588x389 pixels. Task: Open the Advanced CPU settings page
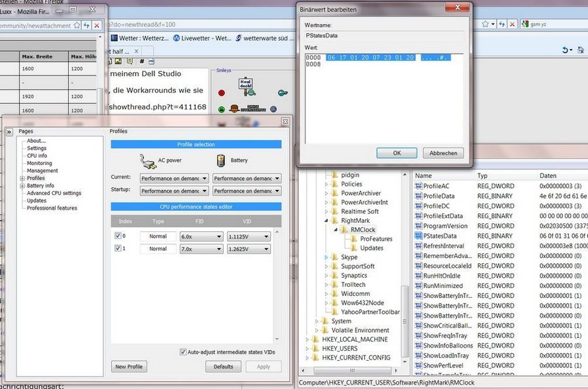pos(54,193)
